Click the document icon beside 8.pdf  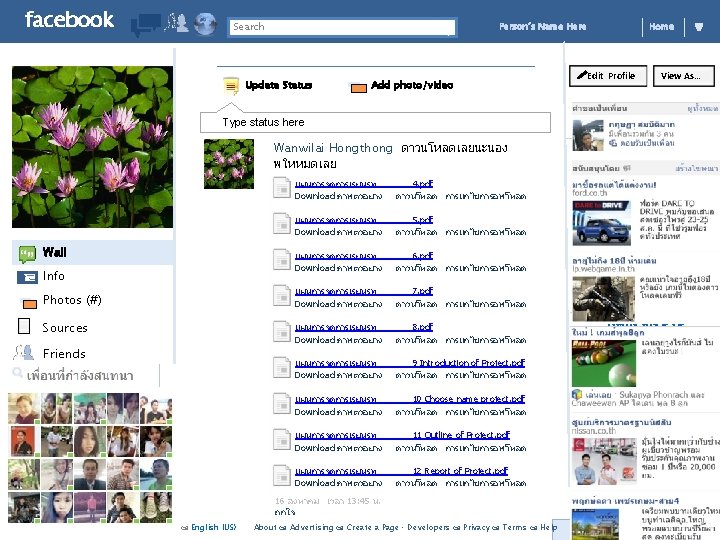pos(282,331)
